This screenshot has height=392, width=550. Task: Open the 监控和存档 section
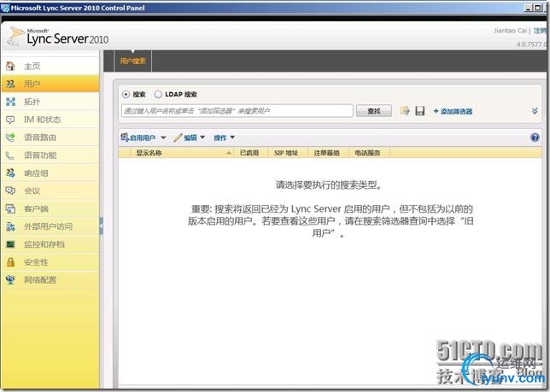[50, 244]
